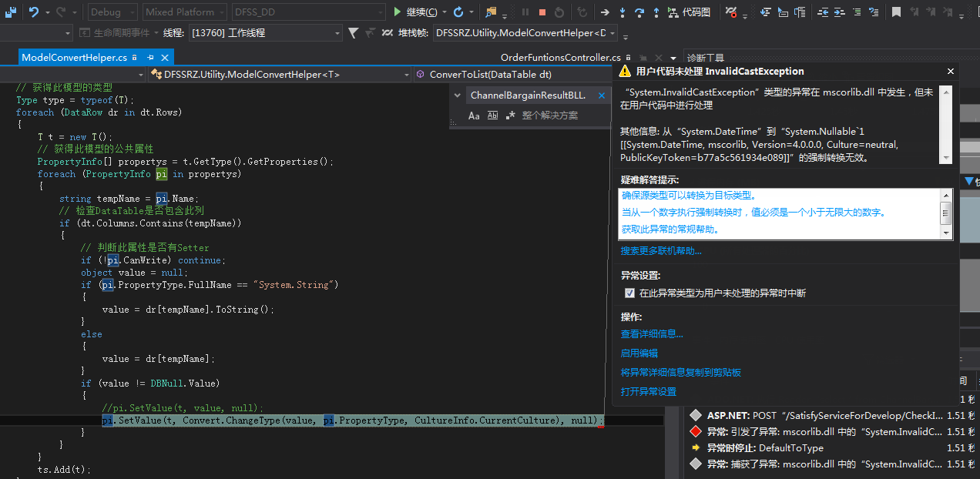Open the Mixed Platform dropdown
This screenshot has height=479, width=980.
185,12
